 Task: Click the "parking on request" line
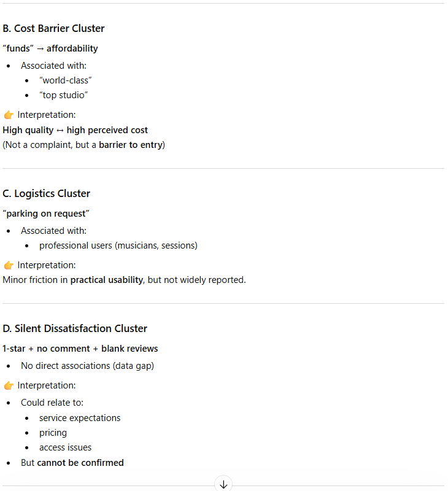pyautogui.click(x=46, y=214)
